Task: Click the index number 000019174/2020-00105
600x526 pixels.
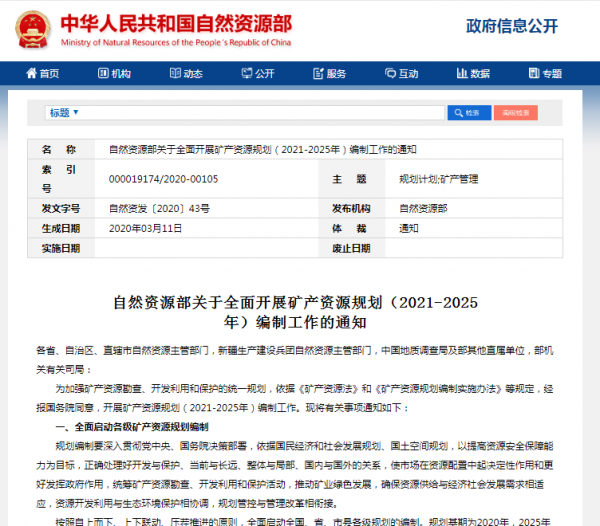Action: pyautogui.click(x=163, y=178)
